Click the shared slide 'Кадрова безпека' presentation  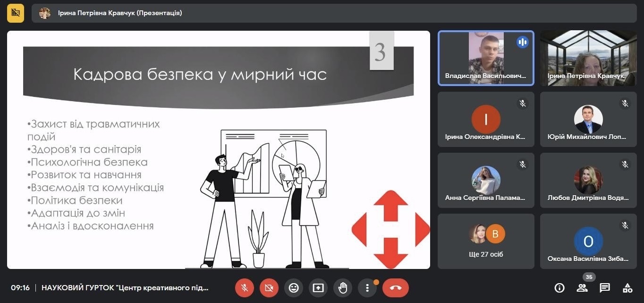click(219, 150)
